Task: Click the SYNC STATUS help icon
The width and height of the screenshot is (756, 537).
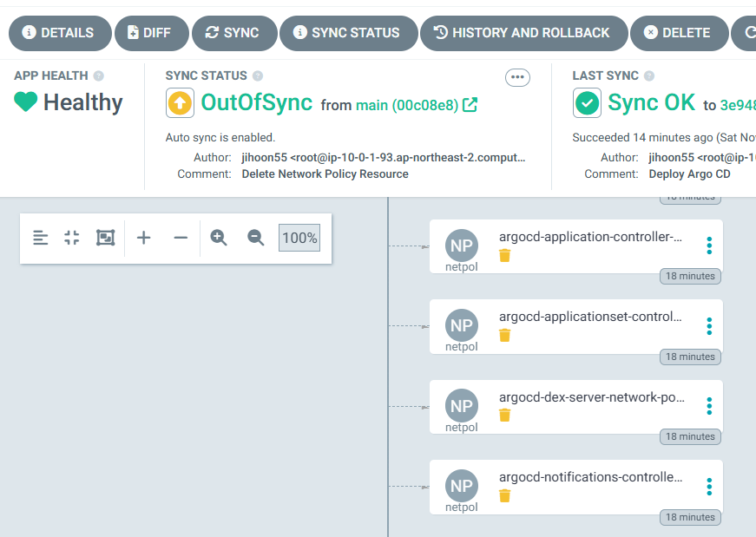Action: coord(258,75)
